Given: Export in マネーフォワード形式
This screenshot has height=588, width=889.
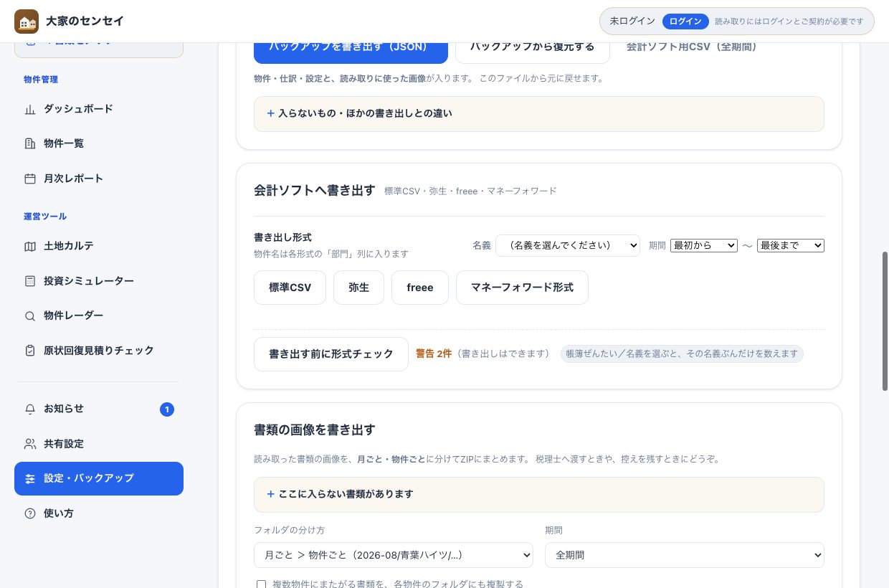Looking at the screenshot, I should 522,288.
